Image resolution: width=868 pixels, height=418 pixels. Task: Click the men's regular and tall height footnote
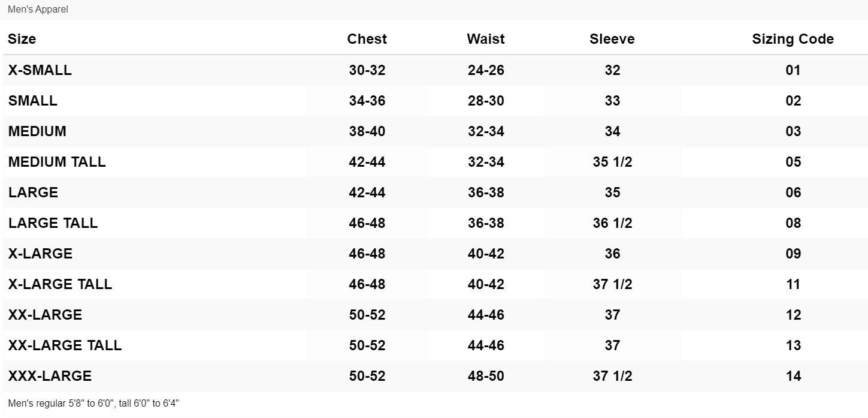93,404
